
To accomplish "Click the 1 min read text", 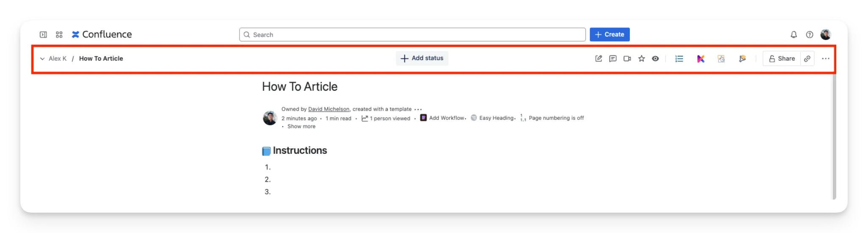I will (338, 118).
